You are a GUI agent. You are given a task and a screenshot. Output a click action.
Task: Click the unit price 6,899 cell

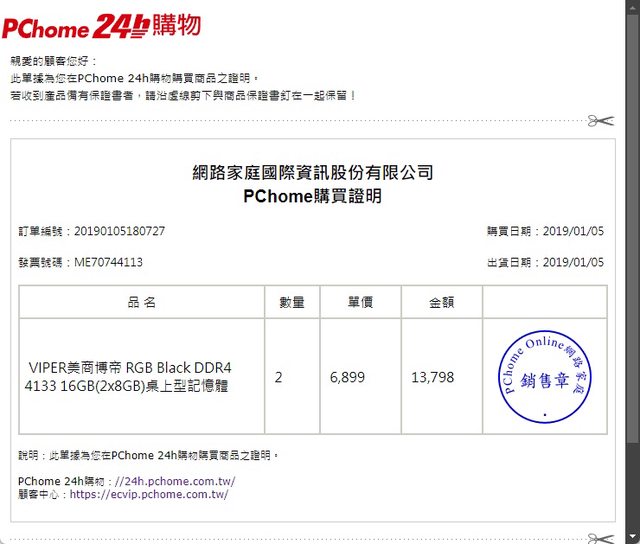coord(347,377)
